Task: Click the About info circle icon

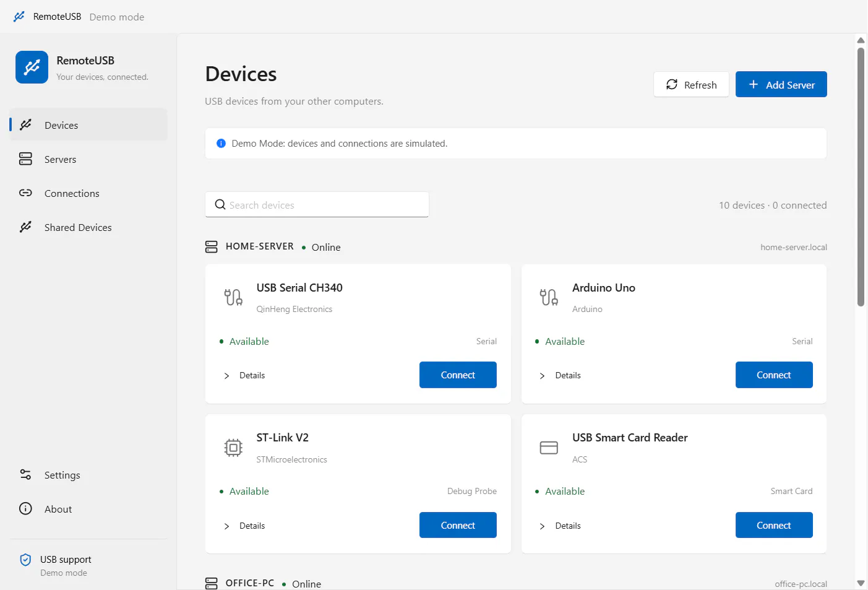Action: tap(25, 509)
